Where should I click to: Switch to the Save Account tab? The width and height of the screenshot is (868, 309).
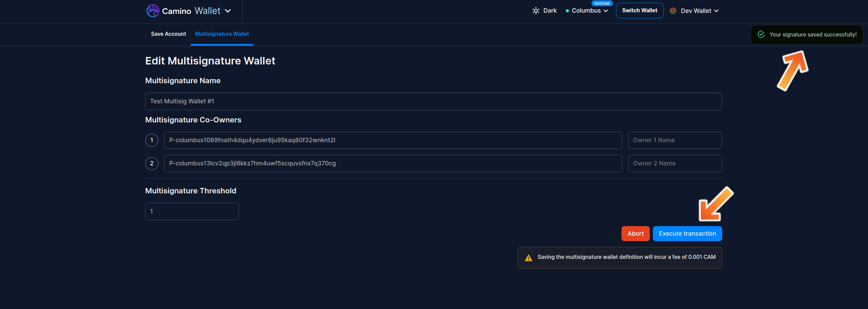click(x=168, y=34)
